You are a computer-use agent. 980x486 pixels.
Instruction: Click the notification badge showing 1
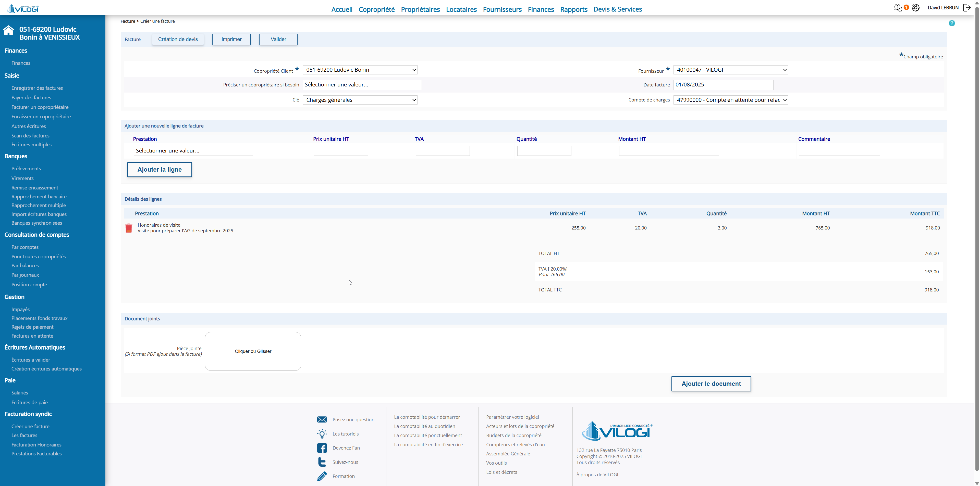(x=906, y=7)
